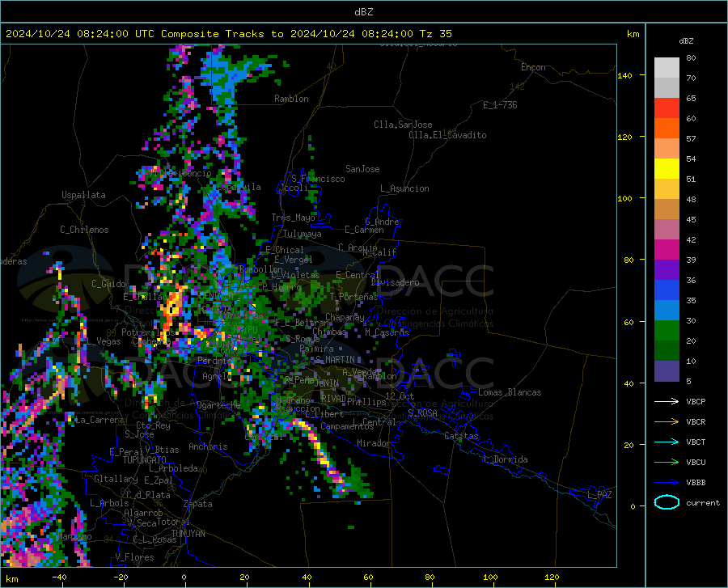
Task: Click the -40 km mark on horizontal axis
Action: (59, 577)
